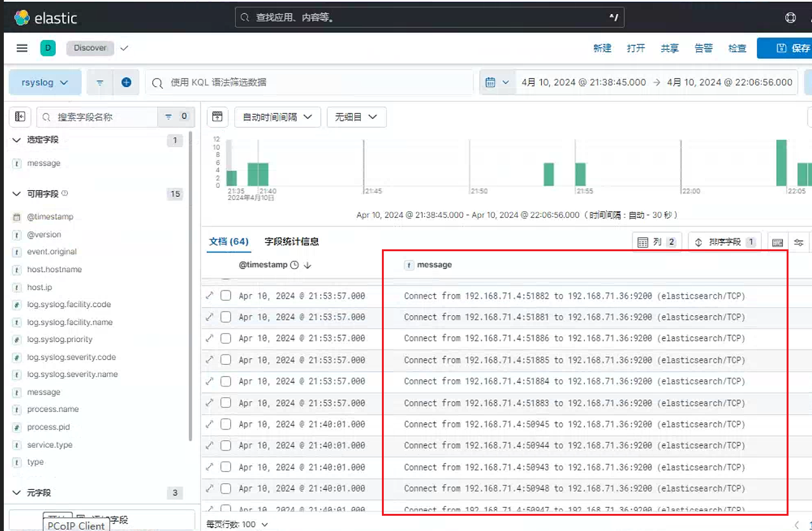Viewport: 812px width, 531px height.
Task: Select the checkbox for port 50944 row
Action: 226,445
